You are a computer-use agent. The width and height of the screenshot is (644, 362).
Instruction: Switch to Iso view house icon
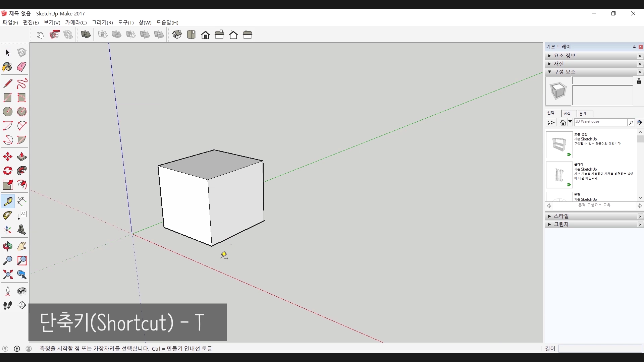click(177, 35)
